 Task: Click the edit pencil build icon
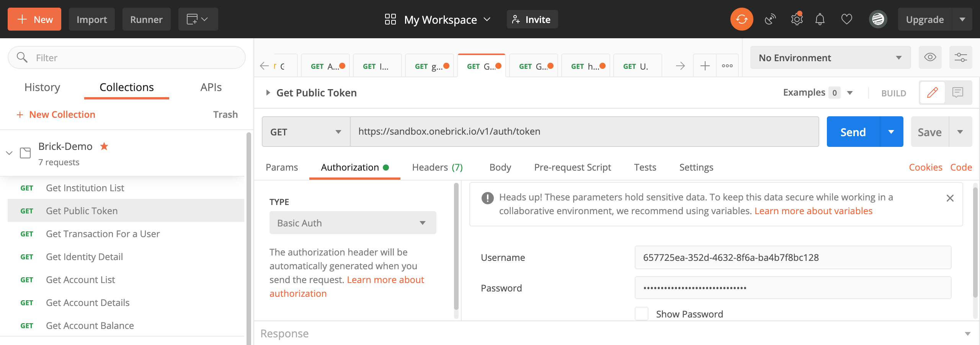pyautogui.click(x=932, y=93)
